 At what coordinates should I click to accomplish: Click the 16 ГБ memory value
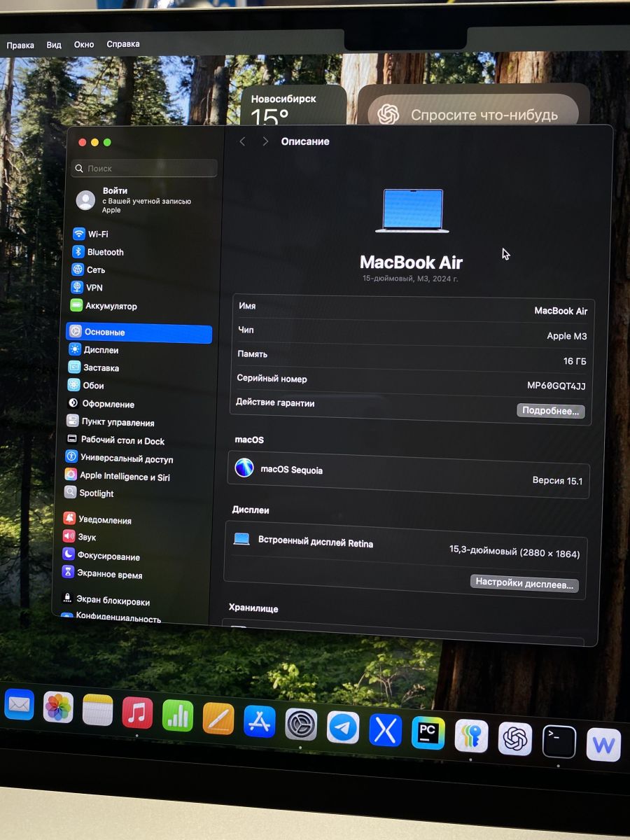(x=575, y=361)
